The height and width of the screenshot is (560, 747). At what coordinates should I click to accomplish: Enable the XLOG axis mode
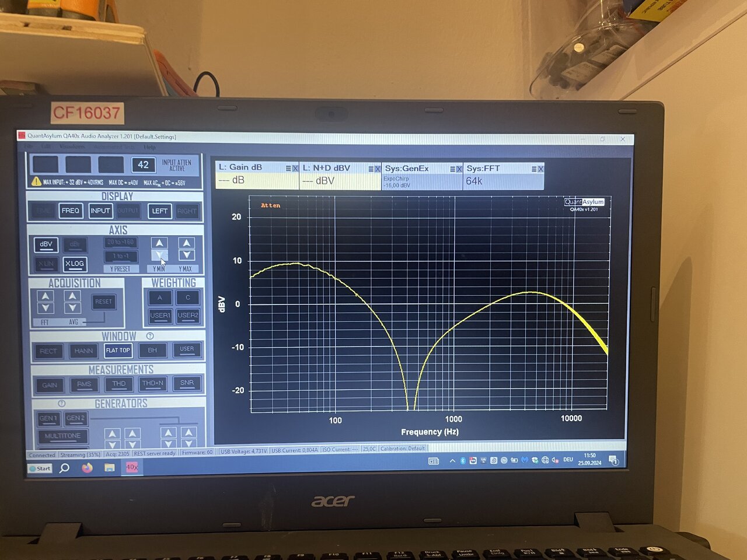[74, 264]
